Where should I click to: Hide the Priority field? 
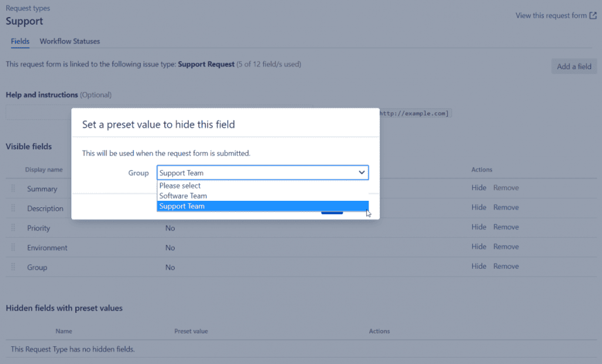click(x=479, y=227)
